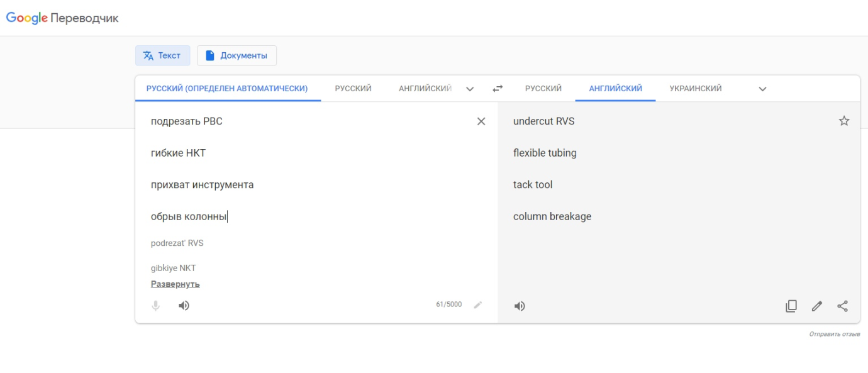
Task: Share translation via share icon
Action: 843,306
